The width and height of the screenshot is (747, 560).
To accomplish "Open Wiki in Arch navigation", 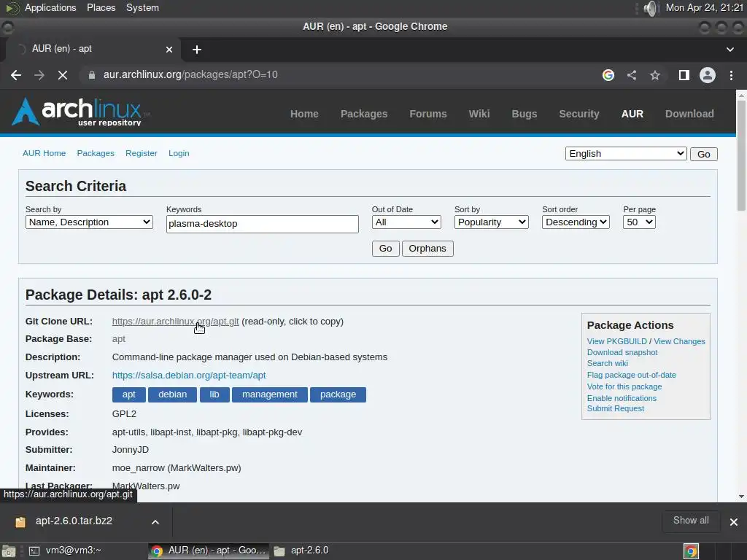I will (x=479, y=114).
